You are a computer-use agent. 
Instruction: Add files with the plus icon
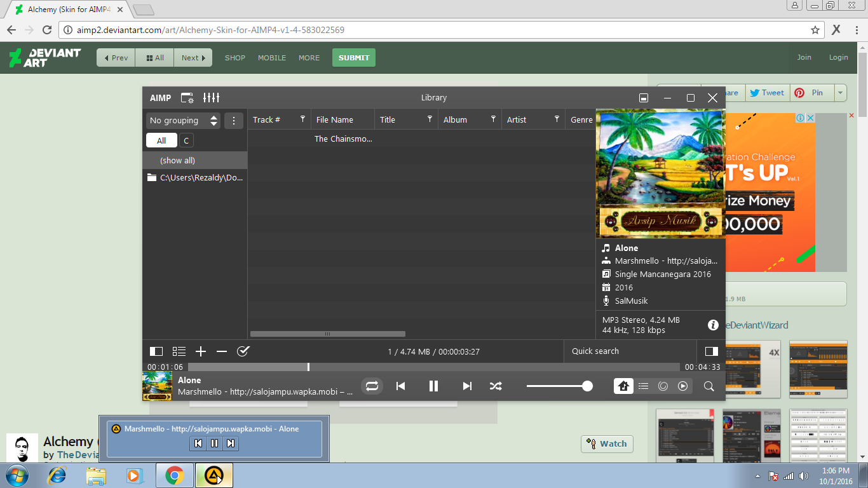click(201, 351)
